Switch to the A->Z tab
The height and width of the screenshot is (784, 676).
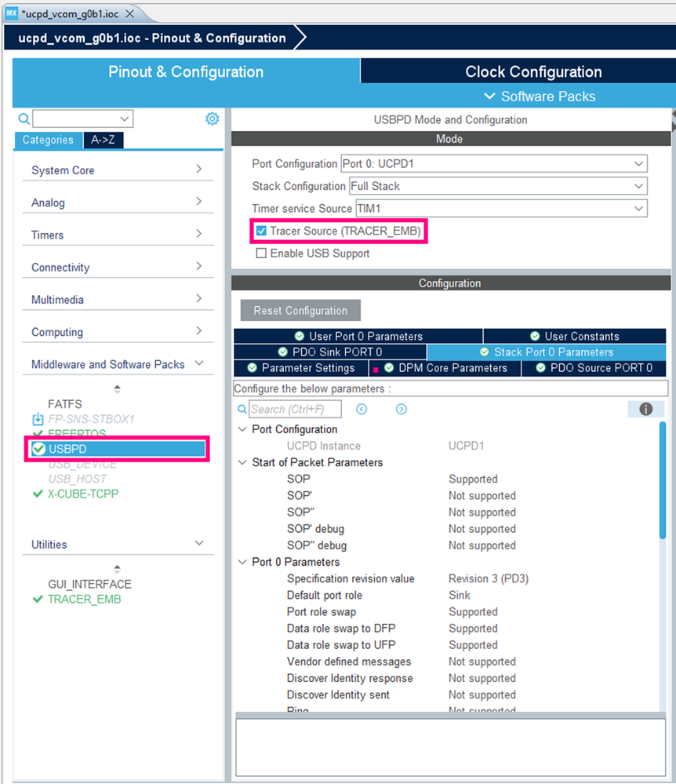click(x=104, y=140)
